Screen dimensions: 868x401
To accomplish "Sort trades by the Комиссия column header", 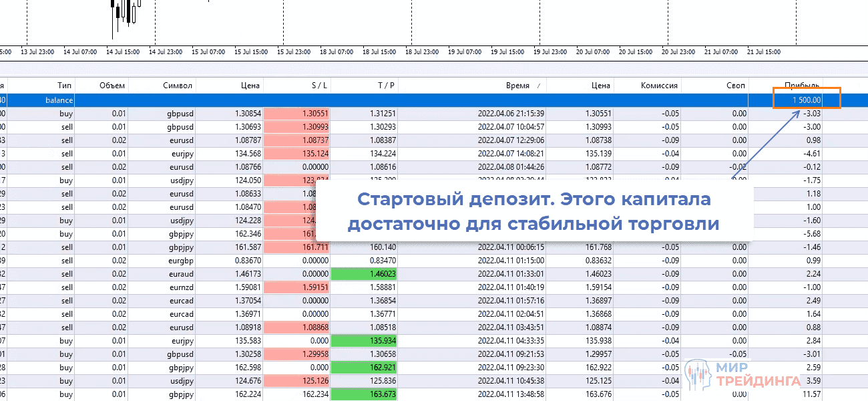I will coord(660,86).
